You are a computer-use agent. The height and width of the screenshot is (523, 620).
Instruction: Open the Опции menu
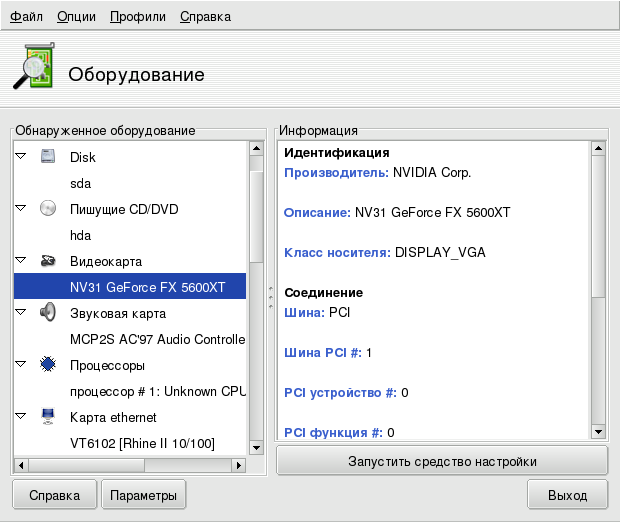coord(76,17)
